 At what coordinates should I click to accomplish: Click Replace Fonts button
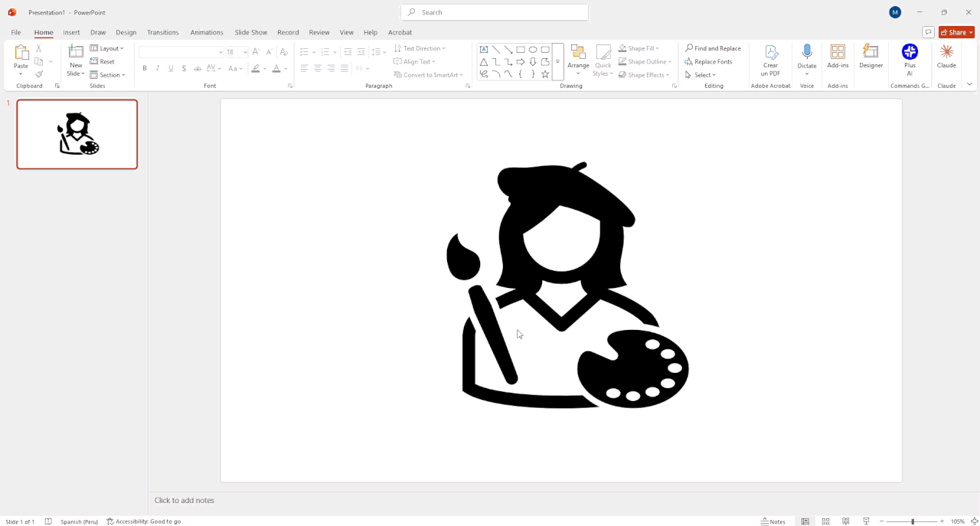[x=708, y=61]
